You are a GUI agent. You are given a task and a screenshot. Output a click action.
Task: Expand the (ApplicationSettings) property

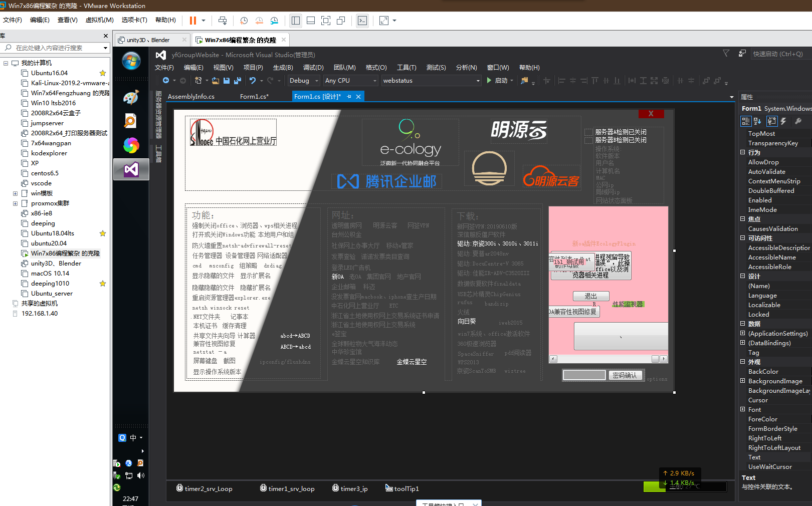pyautogui.click(x=743, y=333)
